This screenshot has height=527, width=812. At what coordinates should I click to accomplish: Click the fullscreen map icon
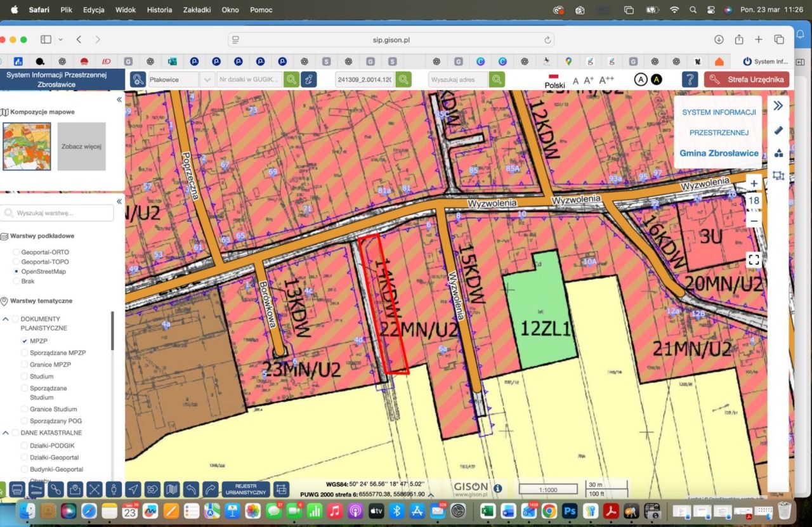[754, 259]
